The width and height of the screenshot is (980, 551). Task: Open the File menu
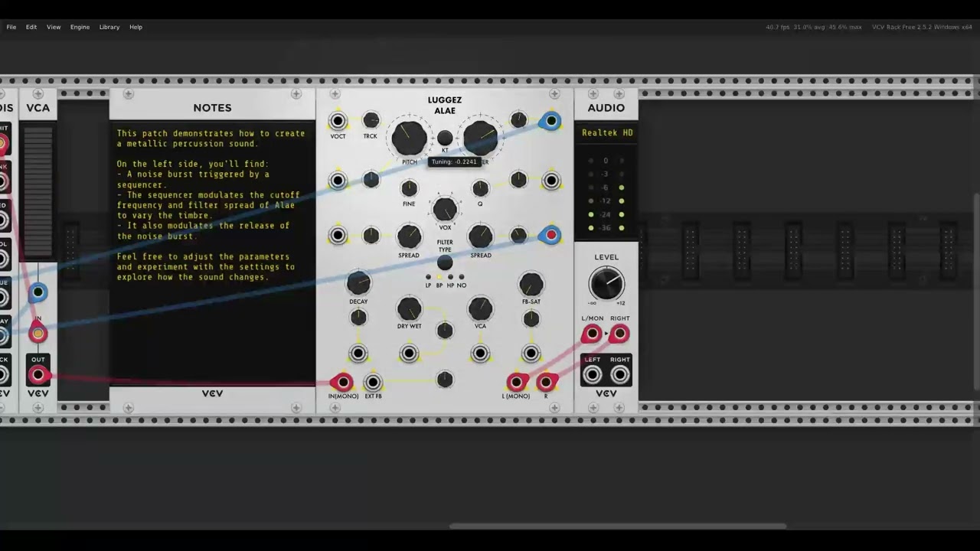[11, 27]
